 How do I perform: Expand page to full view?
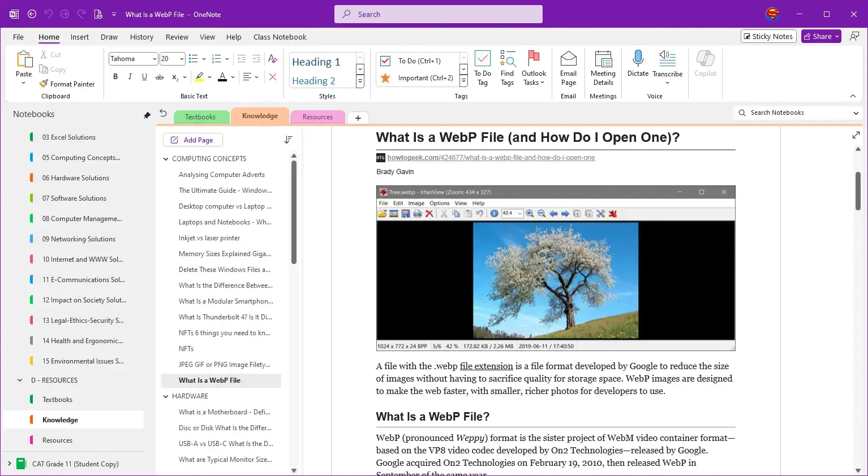[856, 135]
